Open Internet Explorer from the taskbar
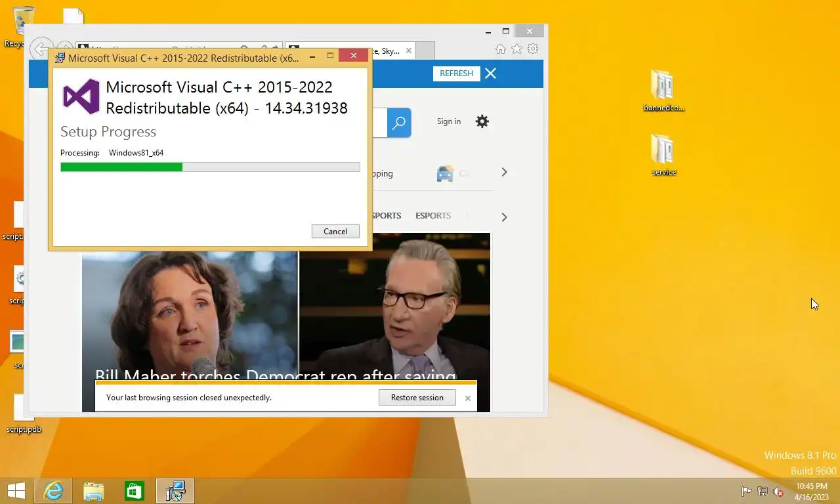 [x=53, y=491]
